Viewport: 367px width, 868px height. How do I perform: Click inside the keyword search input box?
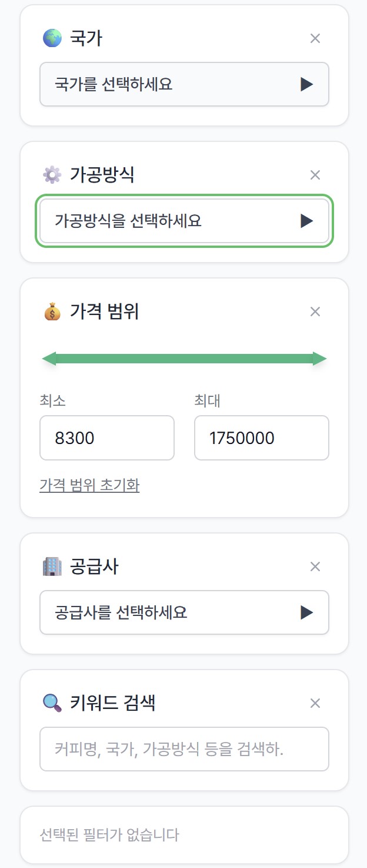coord(183,749)
